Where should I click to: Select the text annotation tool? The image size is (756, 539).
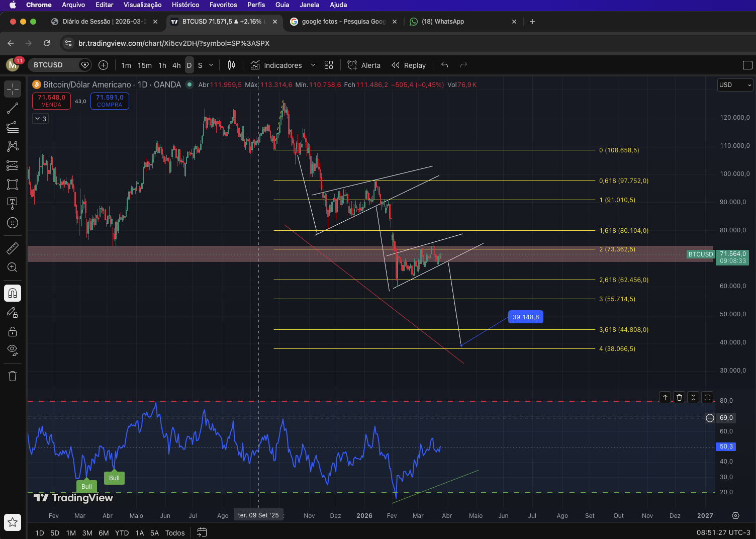click(x=13, y=203)
